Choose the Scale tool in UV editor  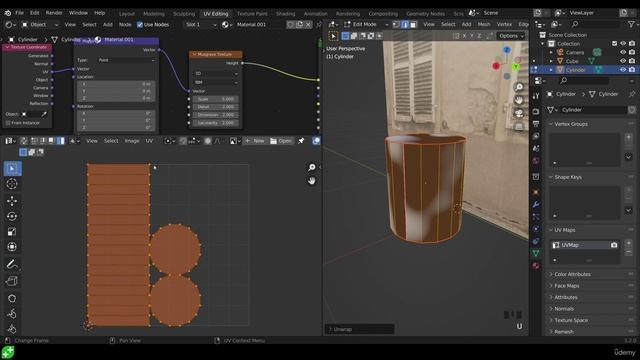(12, 231)
